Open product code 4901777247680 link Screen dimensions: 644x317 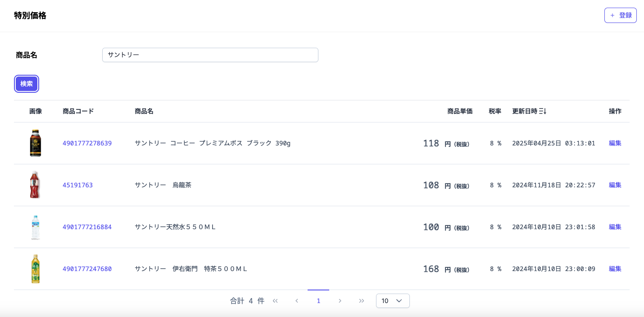click(x=87, y=269)
